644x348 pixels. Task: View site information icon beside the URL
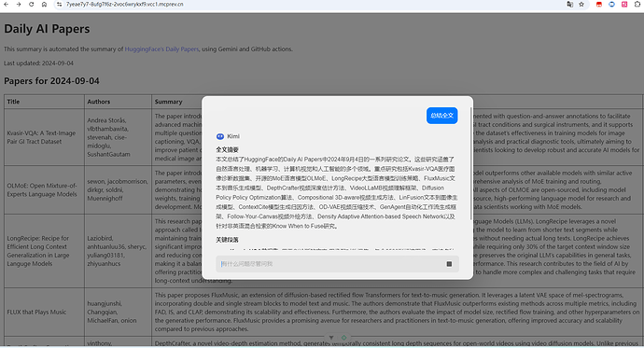coord(59,4)
